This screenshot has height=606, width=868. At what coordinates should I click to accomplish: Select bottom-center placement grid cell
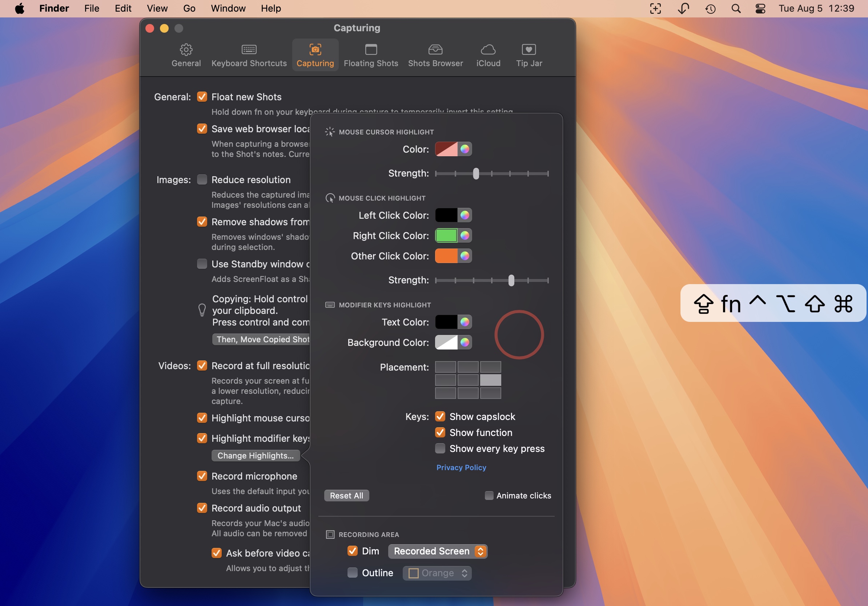[x=468, y=393]
